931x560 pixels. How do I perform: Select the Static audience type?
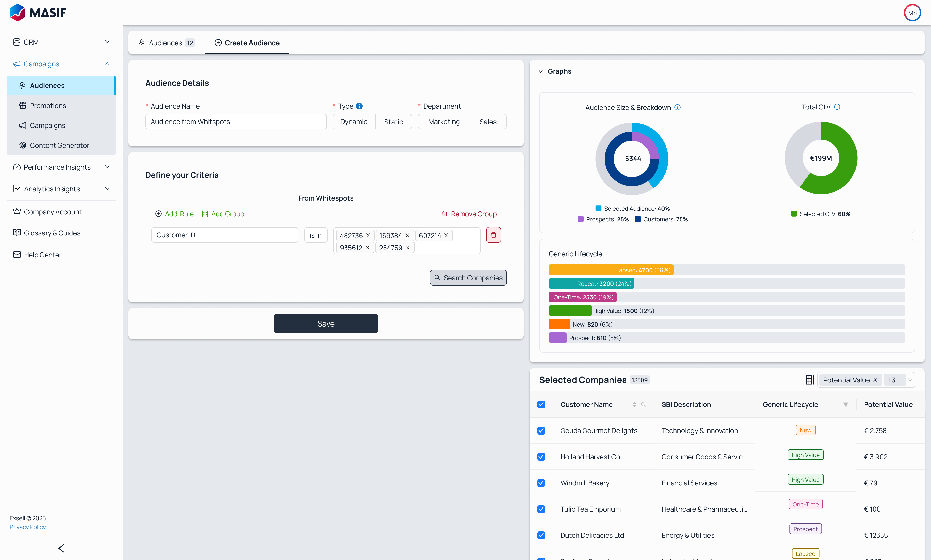pos(393,122)
